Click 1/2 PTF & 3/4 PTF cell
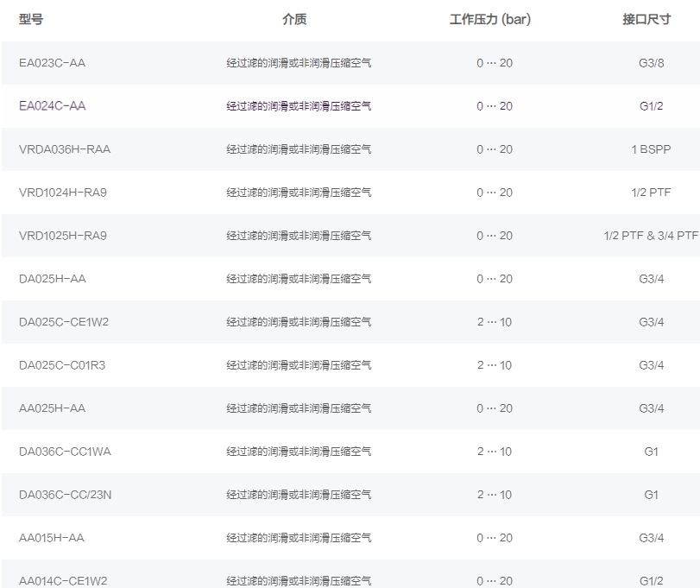 pyautogui.click(x=652, y=236)
